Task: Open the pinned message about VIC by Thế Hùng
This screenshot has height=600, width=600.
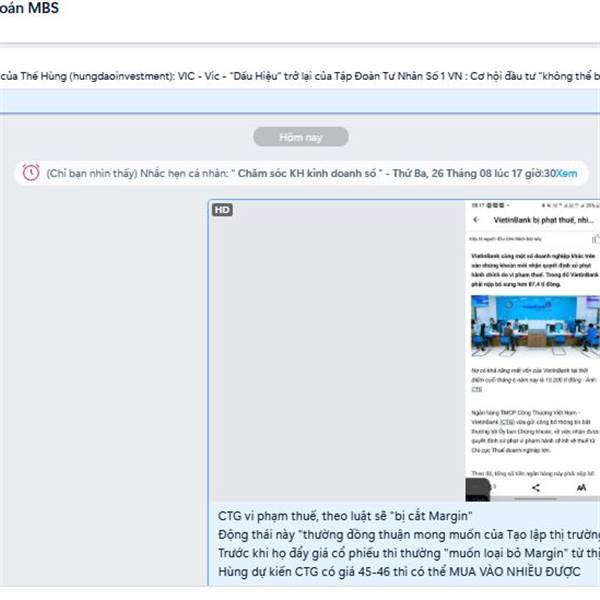Action: click(300, 76)
